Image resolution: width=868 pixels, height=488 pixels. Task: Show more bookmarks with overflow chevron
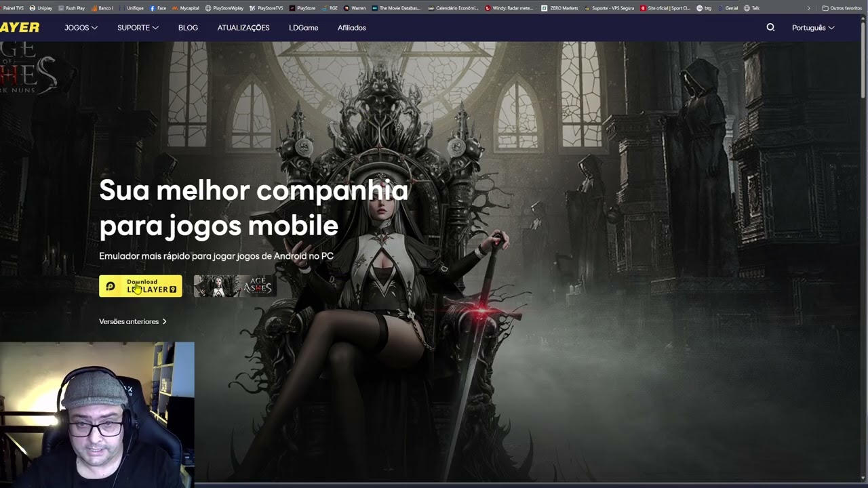808,8
